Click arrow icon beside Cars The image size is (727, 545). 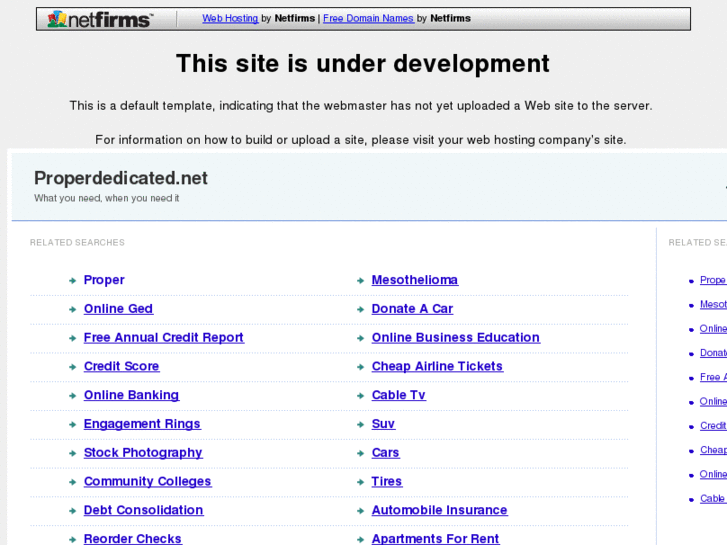[x=360, y=453]
